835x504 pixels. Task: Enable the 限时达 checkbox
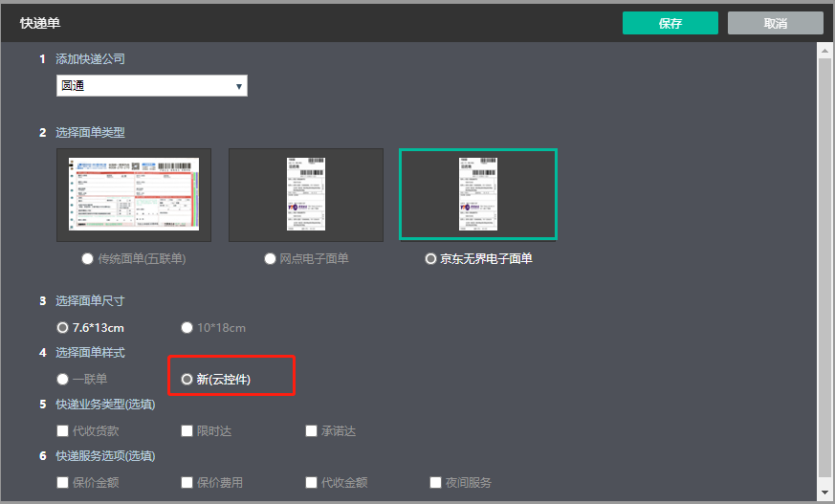tap(187, 430)
